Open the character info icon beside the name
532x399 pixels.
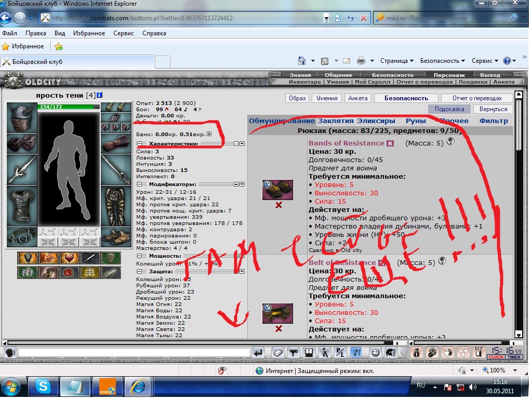tap(99, 96)
